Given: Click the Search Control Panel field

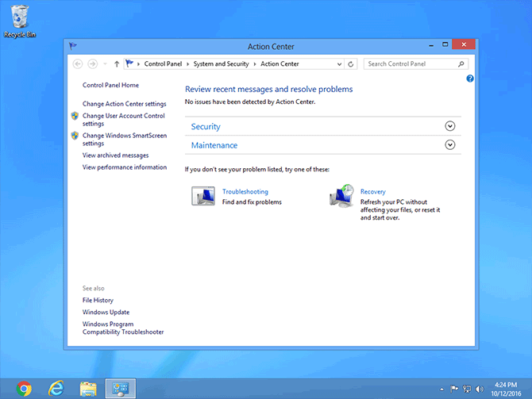Looking at the screenshot, I should tap(415, 63).
